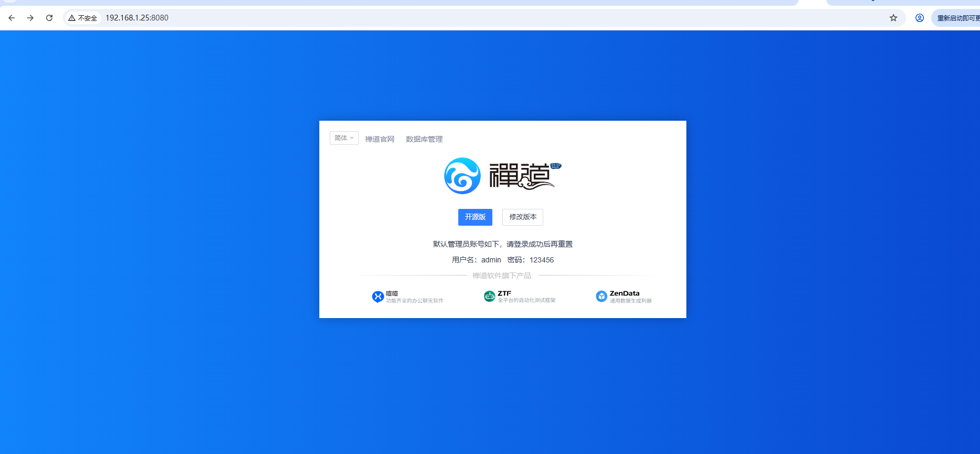Viewport: 980px width, 454px height.
Task: Open the 喧喧 product link
Action: [x=408, y=297]
